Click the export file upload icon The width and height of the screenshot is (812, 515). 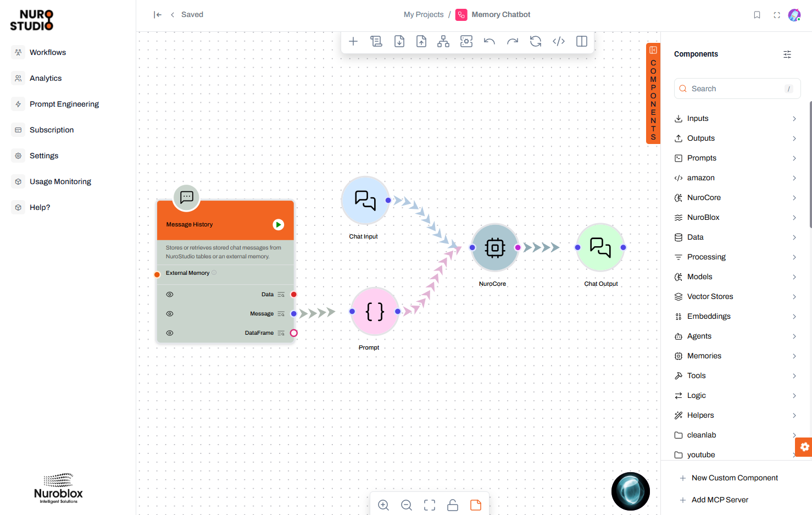421,41
